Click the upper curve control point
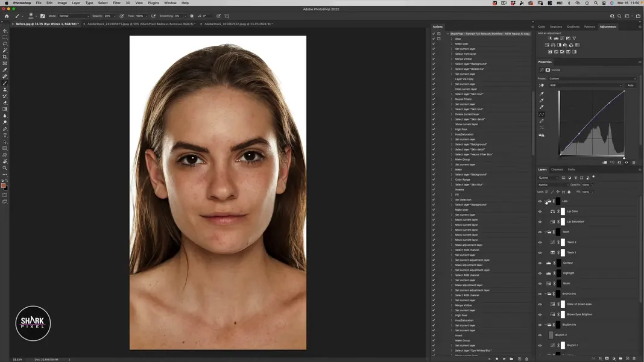The width and height of the screenshot is (644, 362). (x=609, y=102)
